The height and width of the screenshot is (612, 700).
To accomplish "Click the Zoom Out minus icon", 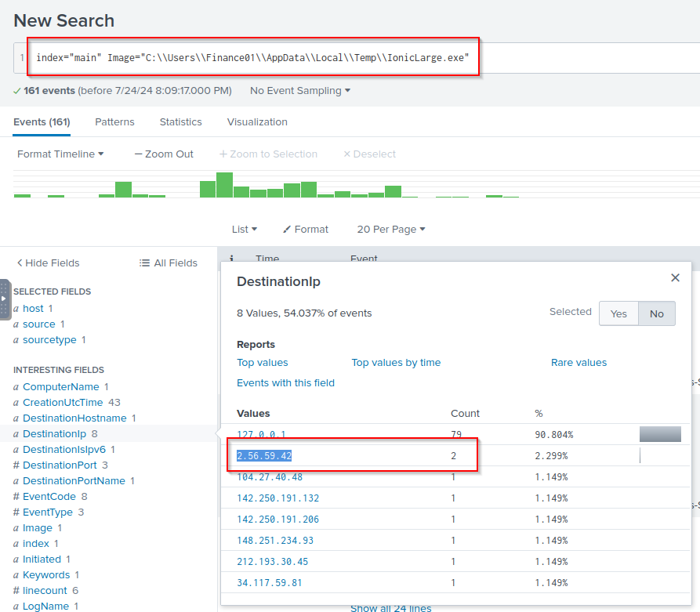I will click(x=139, y=154).
